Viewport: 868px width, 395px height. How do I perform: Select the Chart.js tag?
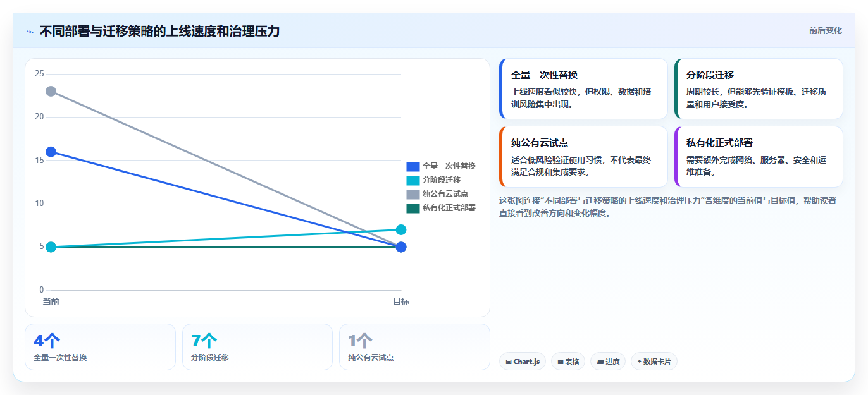(x=523, y=362)
